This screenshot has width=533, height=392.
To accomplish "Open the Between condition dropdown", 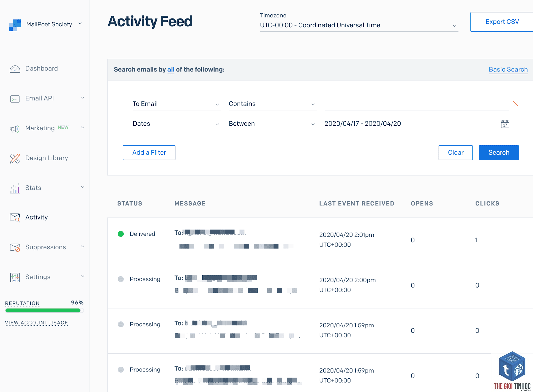I will [272, 124].
